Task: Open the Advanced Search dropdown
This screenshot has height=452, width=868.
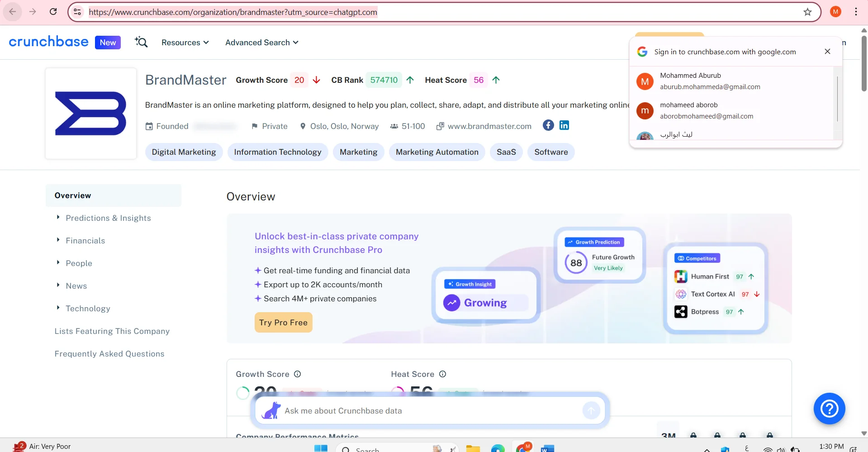Action: [262, 43]
